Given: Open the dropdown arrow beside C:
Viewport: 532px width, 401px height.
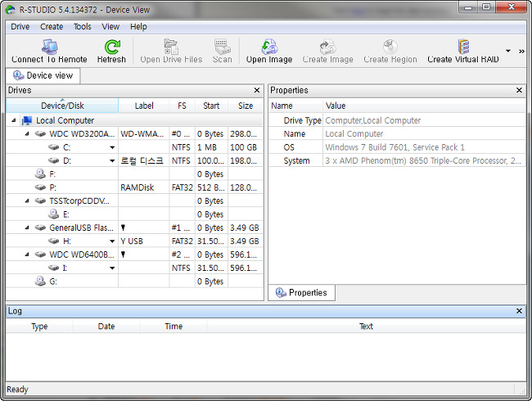Looking at the screenshot, I should coord(112,147).
